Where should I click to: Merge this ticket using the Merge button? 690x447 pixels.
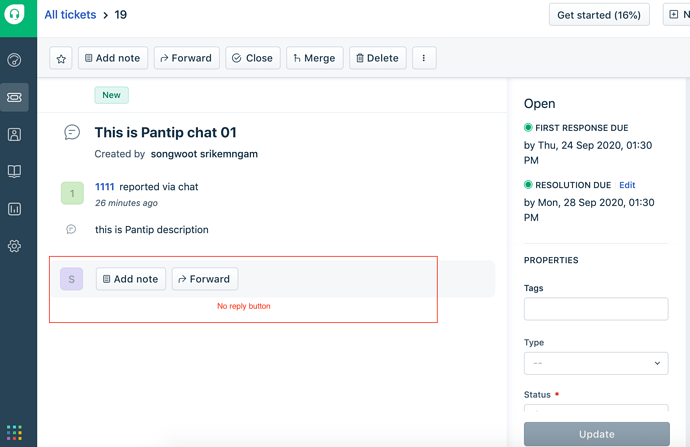coord(315,58)
